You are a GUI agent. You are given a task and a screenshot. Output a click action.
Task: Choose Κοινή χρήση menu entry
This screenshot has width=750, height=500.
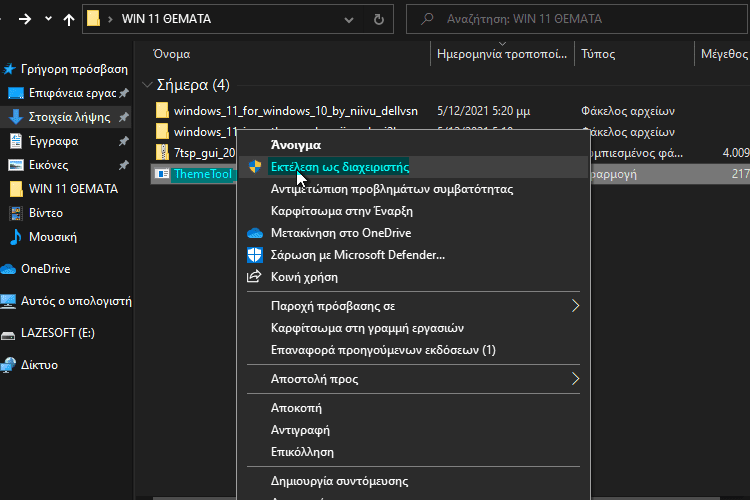304,277
